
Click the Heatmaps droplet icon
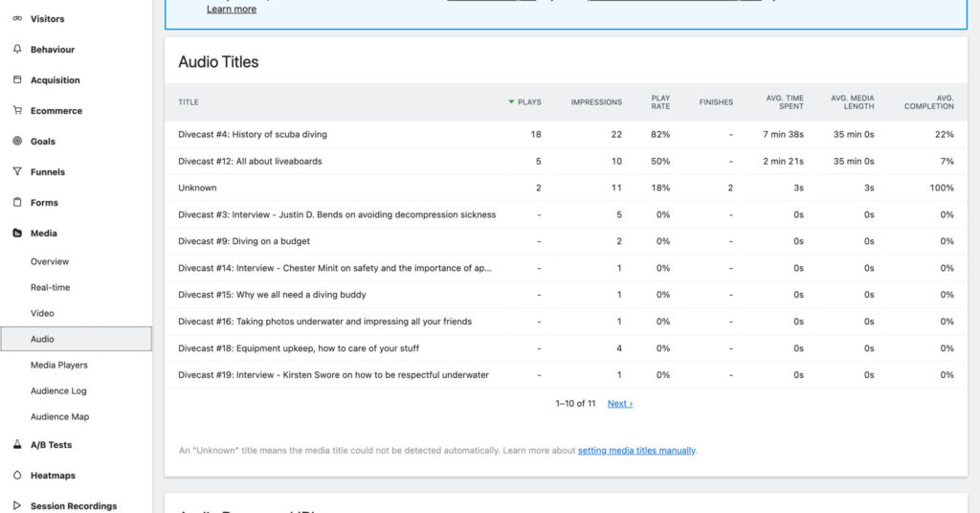[x=16, y=476]
